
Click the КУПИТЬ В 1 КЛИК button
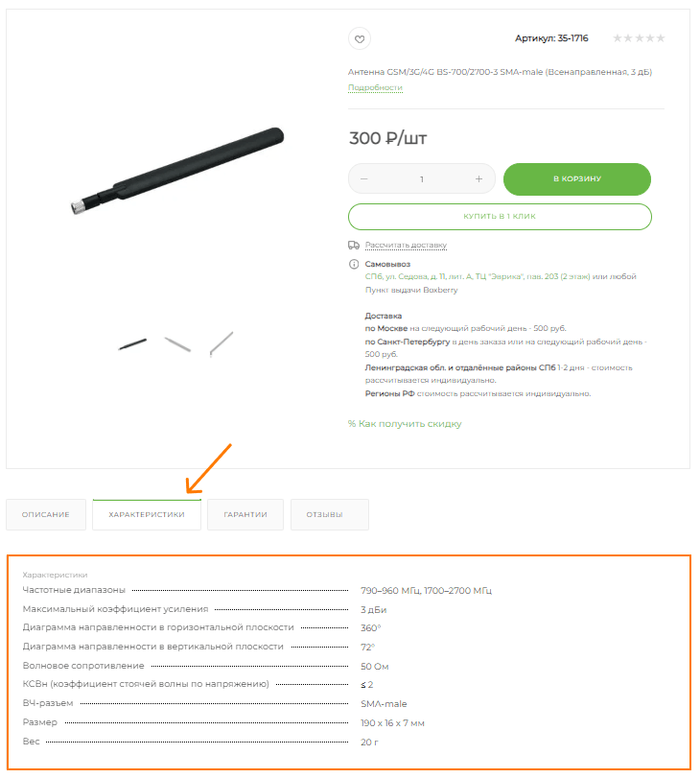pyautogui.click(x=500, y=217)
